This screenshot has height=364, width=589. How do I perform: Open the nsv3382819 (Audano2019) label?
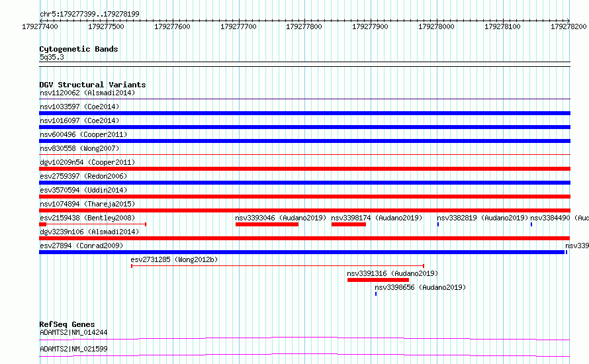(482, 218)
